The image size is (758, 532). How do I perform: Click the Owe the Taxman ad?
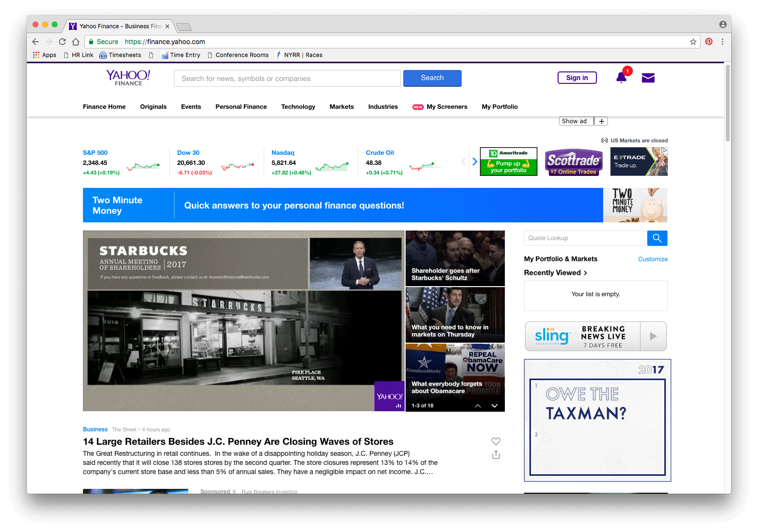click(597, 420)
